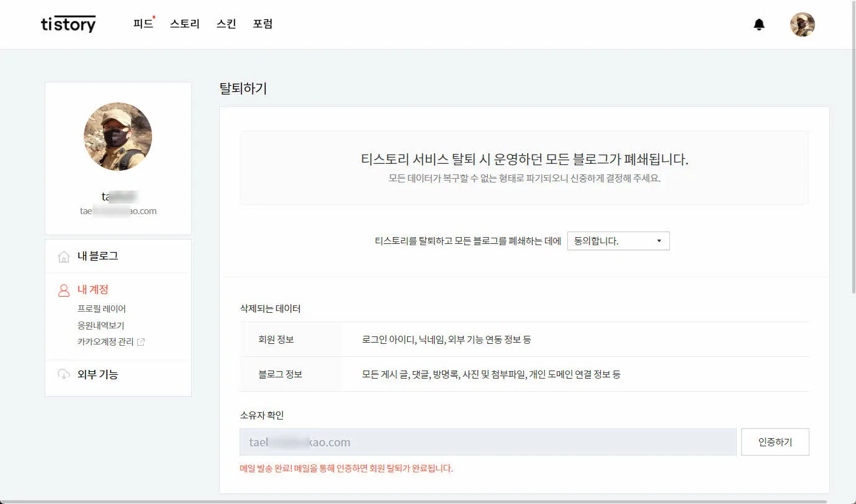
Task: Open 카카오계정 관리 link
Action: coord(106,342)
